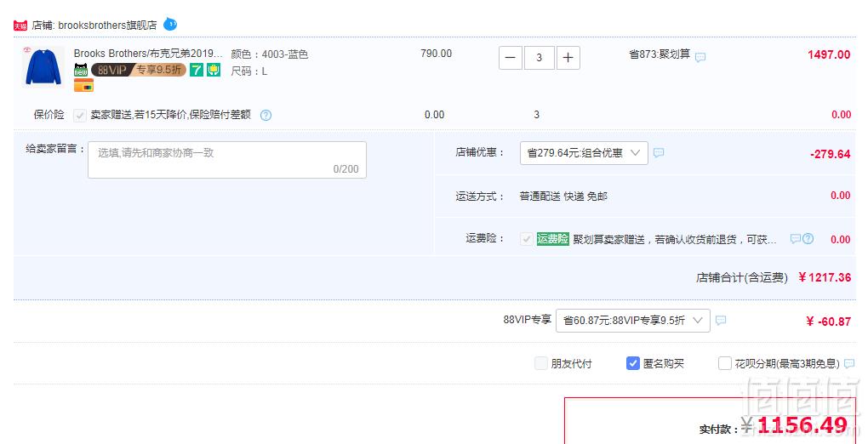This screenshot has height=444, width=868.
Task: Click the orange credit card icon under product
Action: click(x=83, y=85)
